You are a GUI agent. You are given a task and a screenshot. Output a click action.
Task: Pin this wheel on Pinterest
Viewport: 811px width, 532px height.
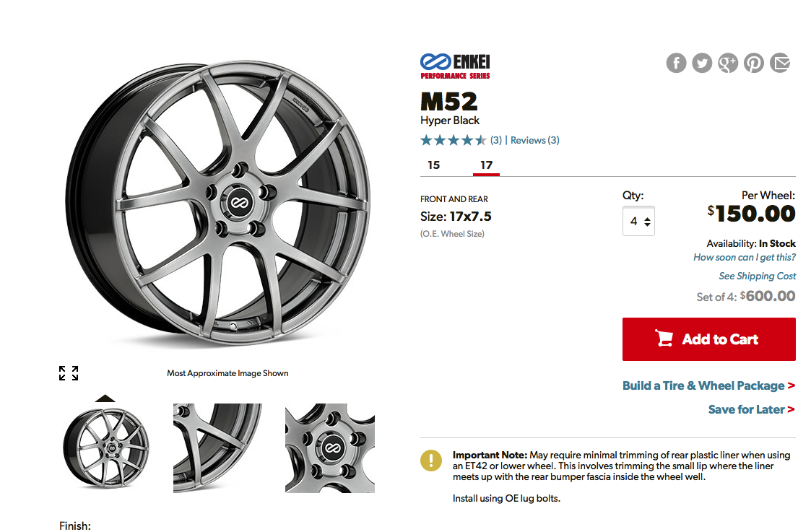click(754, 64)
